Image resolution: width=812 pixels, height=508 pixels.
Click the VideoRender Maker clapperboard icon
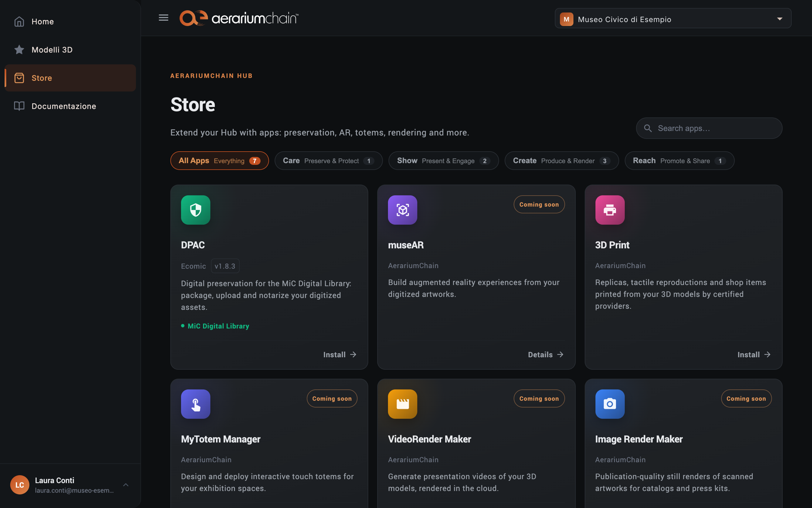point(402,404)
